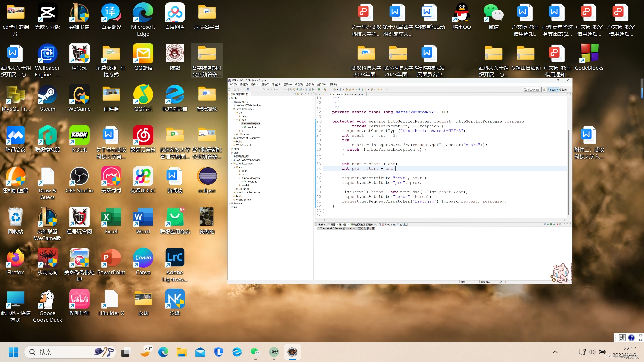Click the editor vertical scrollbar thumb
Image resolution: width=644 pixels, height=362 pixels.
(568, 172)
